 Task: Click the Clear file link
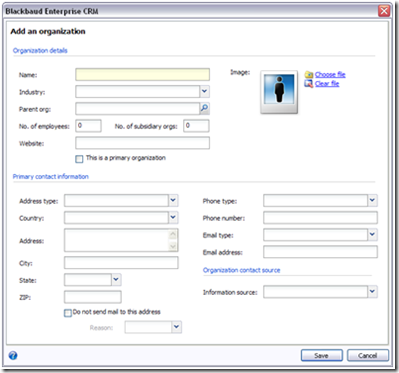pos(327,84)
